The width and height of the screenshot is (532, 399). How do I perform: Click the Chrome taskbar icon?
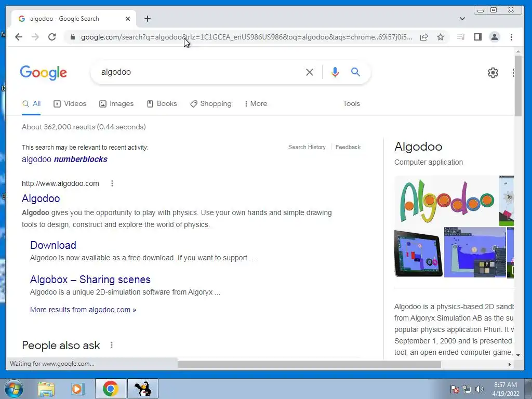110,389
